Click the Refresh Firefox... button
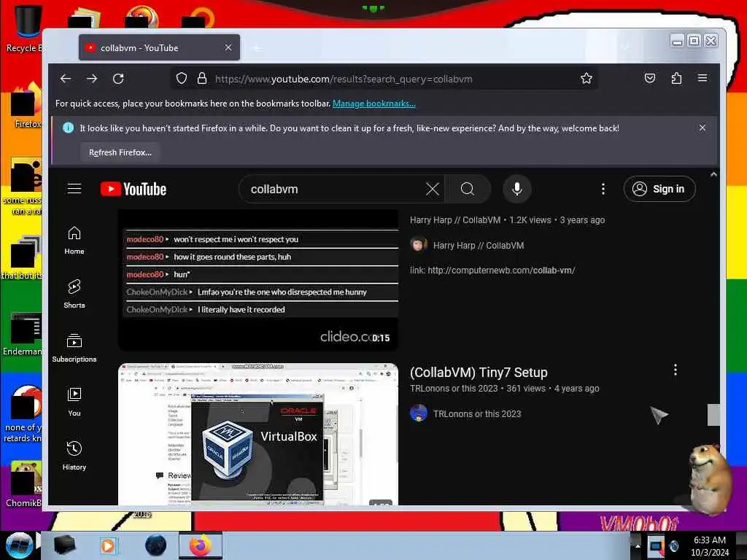The image size is (747, 560). 120,152
